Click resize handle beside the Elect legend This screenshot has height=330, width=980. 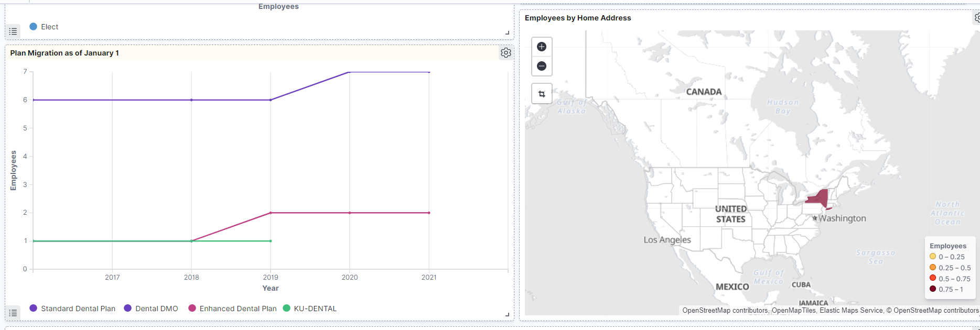[507, 32]
